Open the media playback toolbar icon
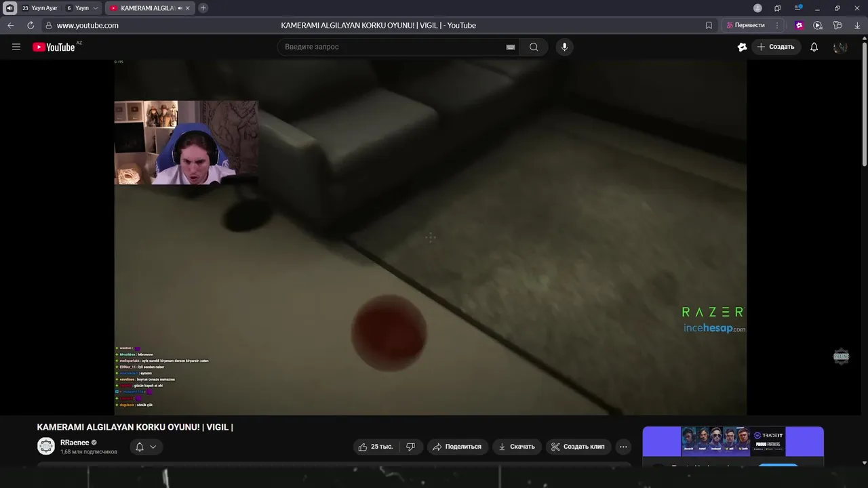 coord(818,25)
